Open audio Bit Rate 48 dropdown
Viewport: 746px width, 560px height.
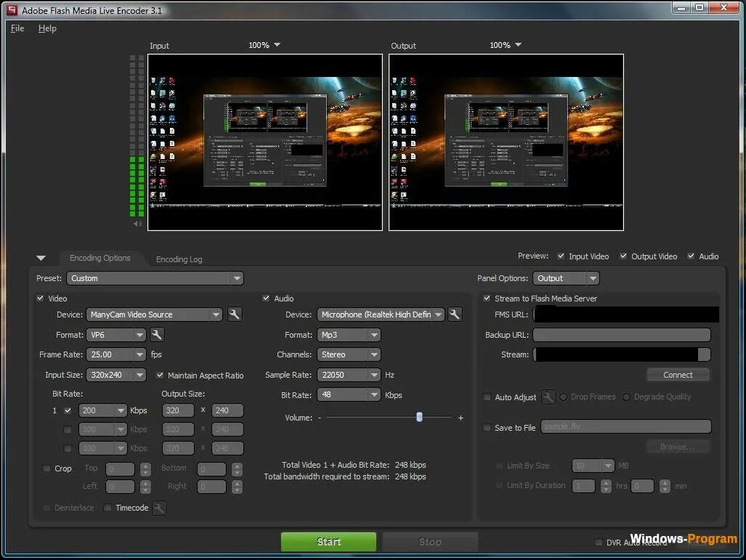pos(349,395)
